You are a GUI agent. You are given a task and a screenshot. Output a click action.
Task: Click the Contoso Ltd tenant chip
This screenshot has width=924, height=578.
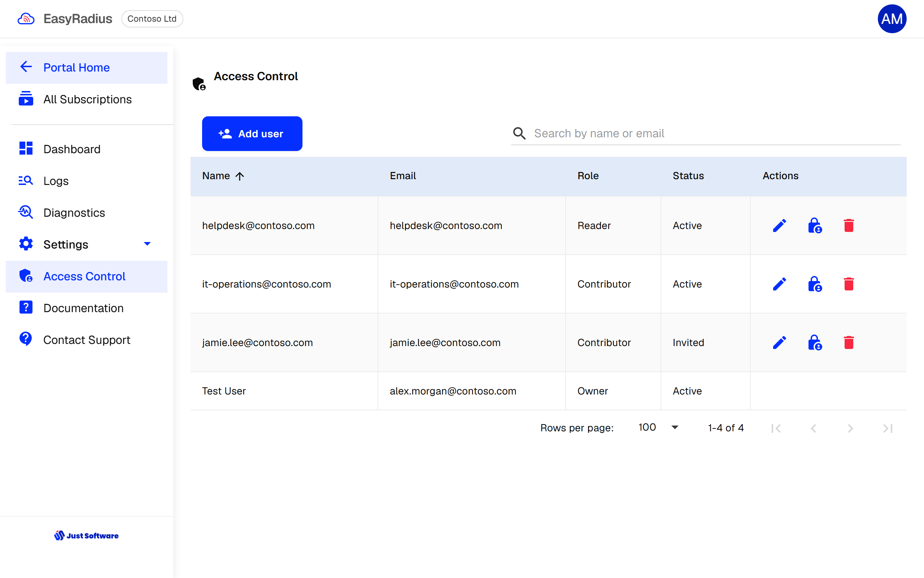[x=152, y=19]
